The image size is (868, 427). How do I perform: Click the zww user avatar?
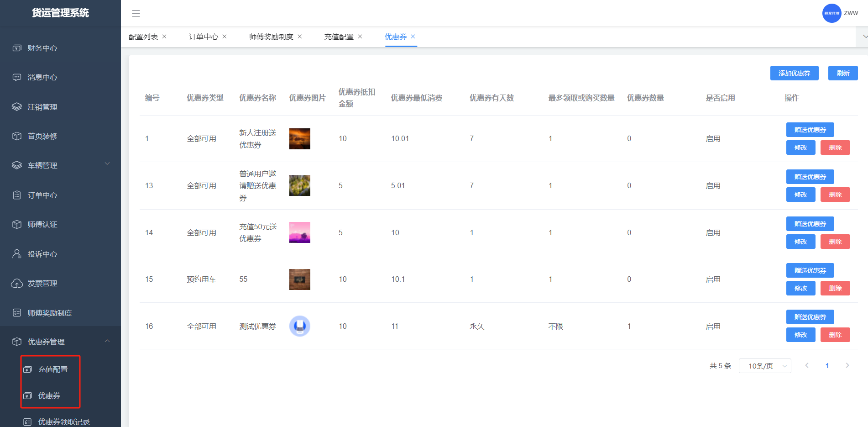(x=831, y=13)
